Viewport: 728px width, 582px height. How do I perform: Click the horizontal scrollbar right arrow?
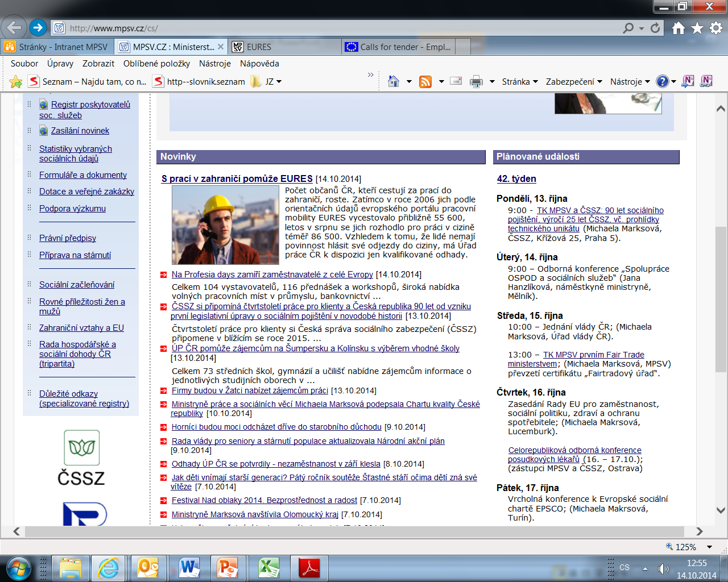699,531
